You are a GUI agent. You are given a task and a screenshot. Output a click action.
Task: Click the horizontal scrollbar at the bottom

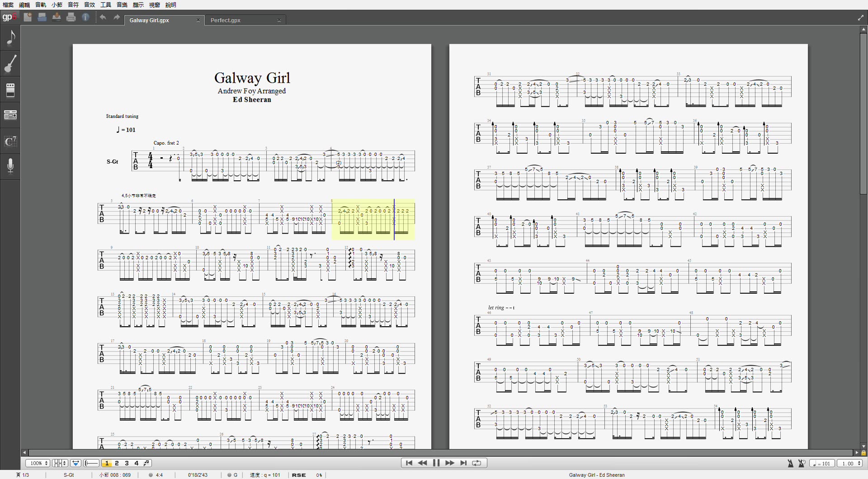tap(441, 452)
